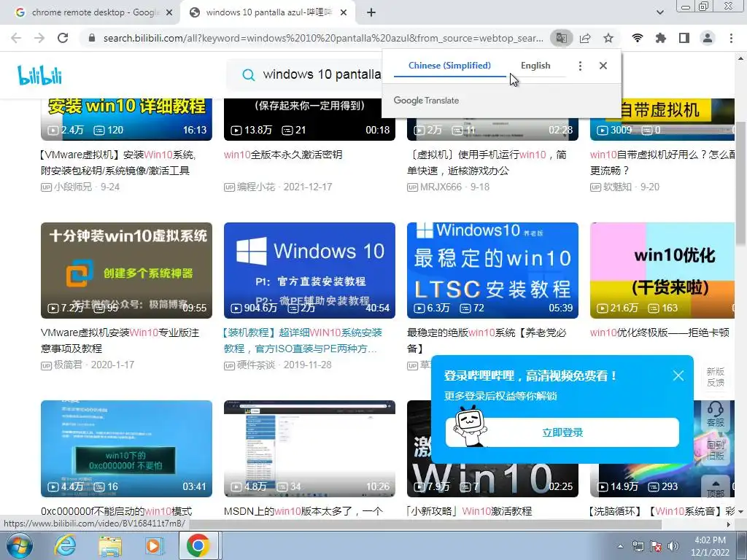Open Windows Media Player from taskbar
The image size is (747, 560).
tap(155, 545)
